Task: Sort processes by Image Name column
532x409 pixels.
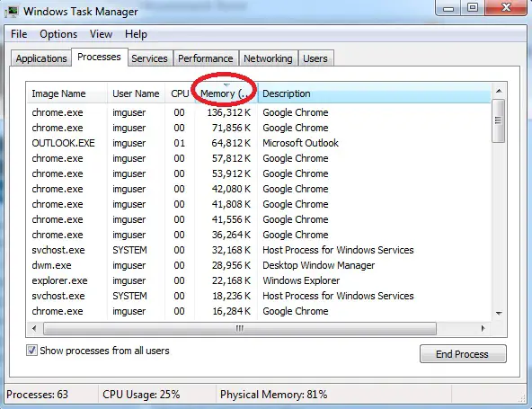Action: click(66, 93)
